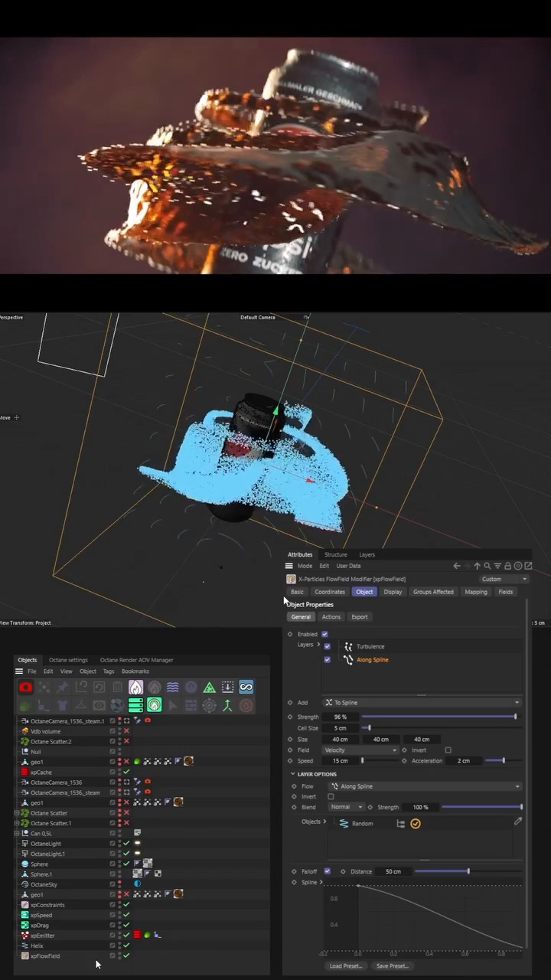Click the Acceleration value field
The height and width of the screenshot is (980, 551).
(x=465, y=761)
